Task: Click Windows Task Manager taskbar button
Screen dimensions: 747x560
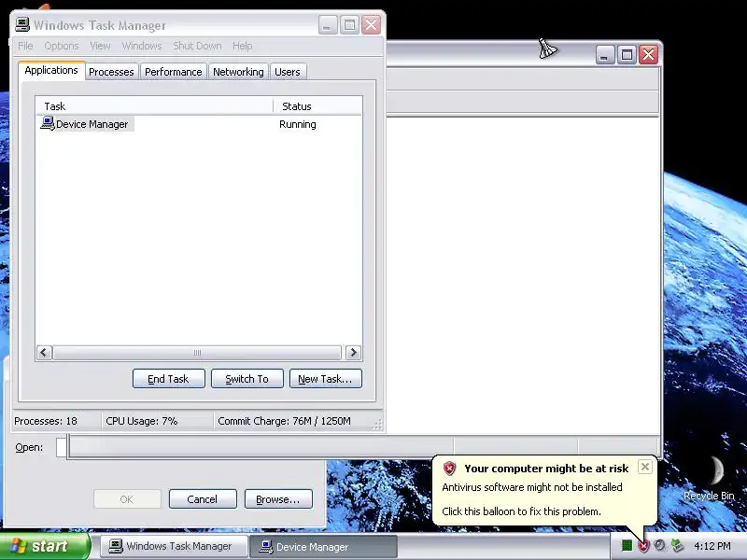Action: coord(175,546)
